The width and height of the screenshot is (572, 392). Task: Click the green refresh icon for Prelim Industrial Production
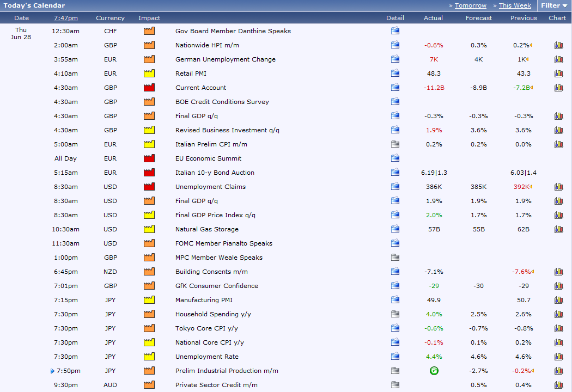434,371
